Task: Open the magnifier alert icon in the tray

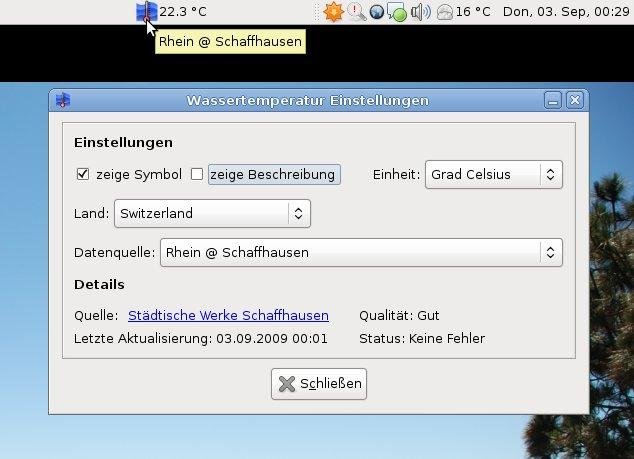Action: tap(357, 12)
